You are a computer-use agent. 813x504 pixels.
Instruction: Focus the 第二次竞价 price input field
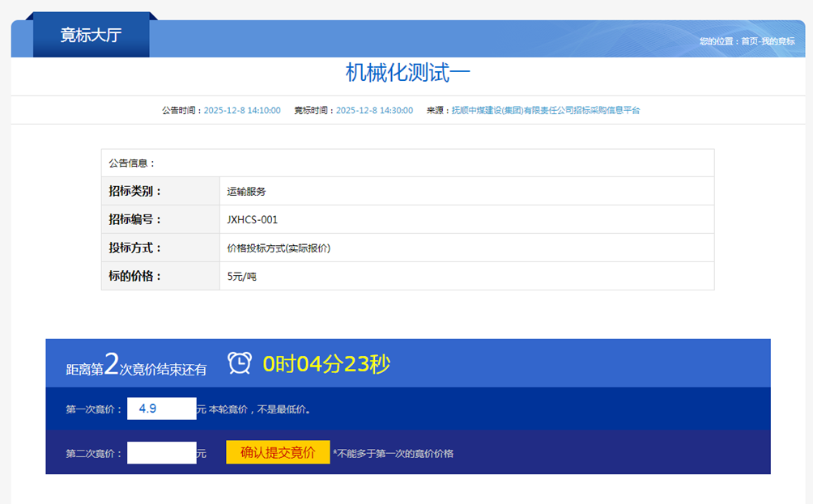coord(162,453)
